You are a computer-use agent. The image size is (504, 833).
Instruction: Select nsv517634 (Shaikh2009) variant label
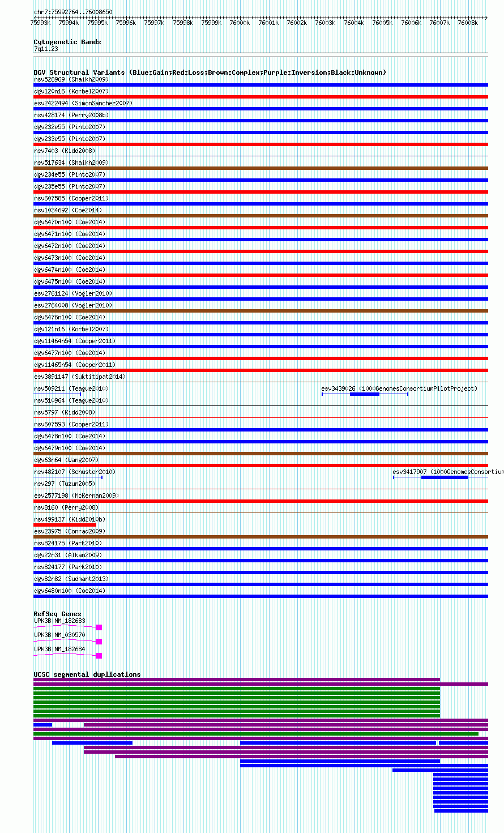coord(71,163)
